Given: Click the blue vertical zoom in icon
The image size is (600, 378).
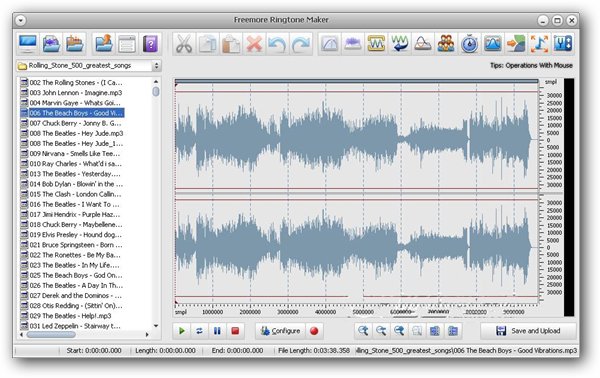Looking at the screenshot, I should [x=435, y=331].
